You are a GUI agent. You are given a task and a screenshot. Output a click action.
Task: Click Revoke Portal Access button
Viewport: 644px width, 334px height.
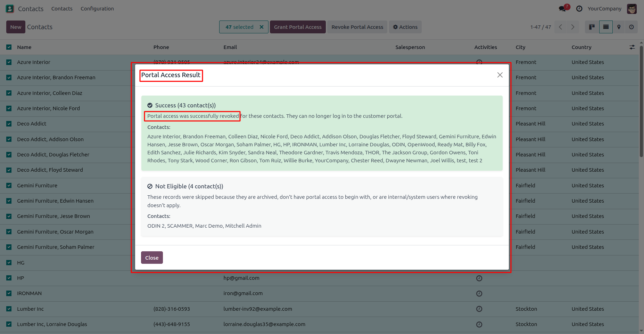(357, 27)
